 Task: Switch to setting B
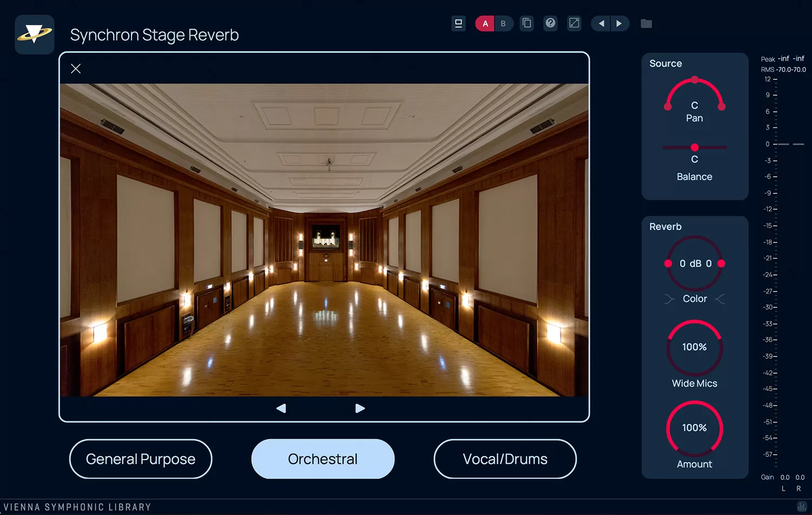tap(504, 23)
